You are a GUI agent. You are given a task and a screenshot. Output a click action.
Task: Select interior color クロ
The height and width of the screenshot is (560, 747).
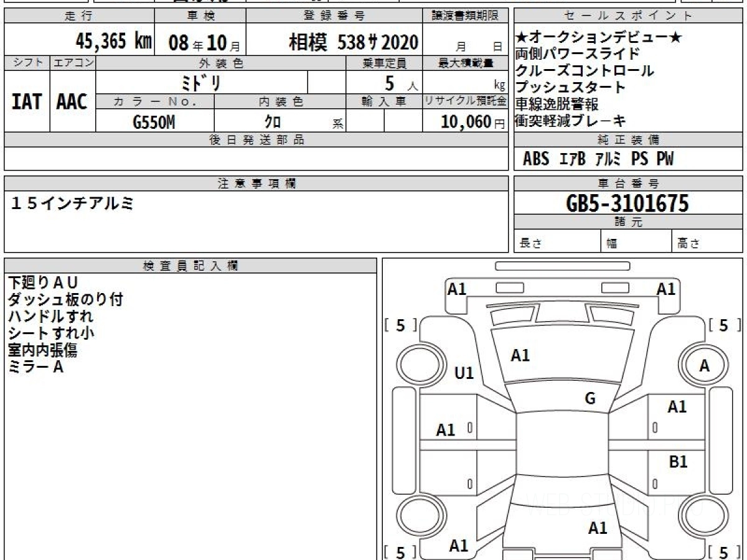click(x=274, y=122)
